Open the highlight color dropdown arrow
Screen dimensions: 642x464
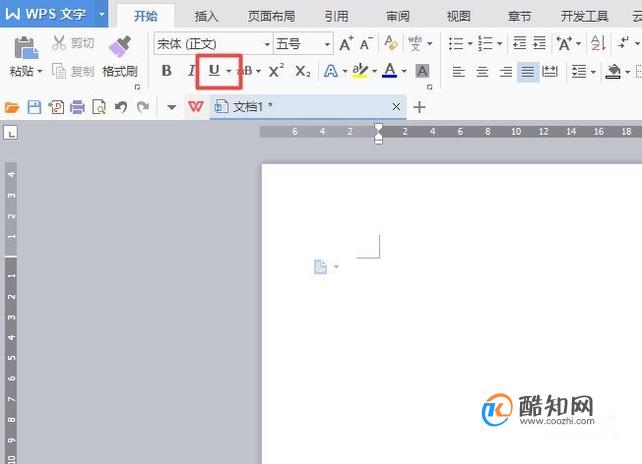374,71
